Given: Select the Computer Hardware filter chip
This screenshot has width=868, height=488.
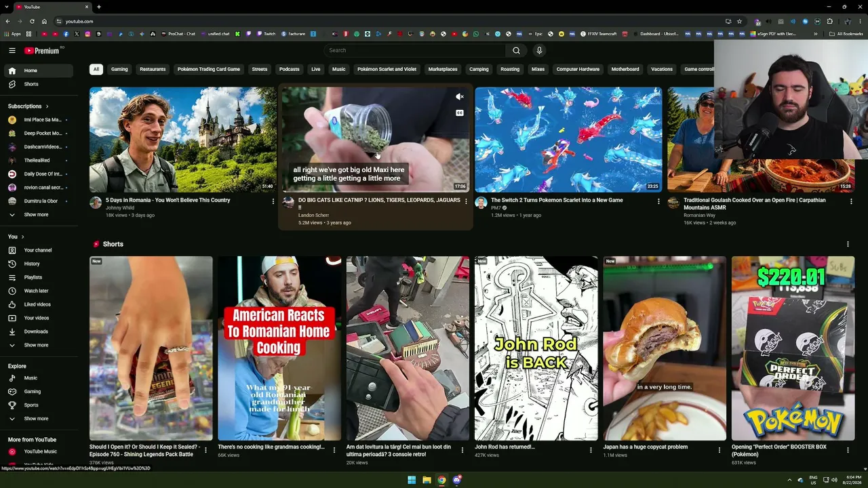Looking at the screenshot, I should tap(578, 69).
